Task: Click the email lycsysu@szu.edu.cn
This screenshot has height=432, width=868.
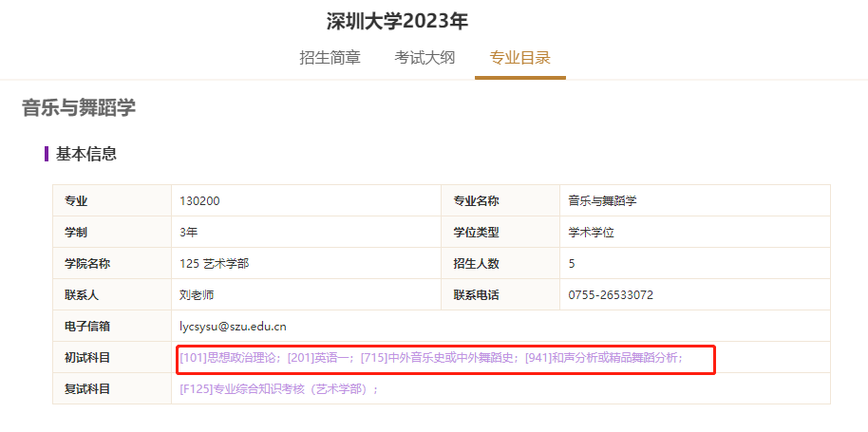Action: click(x=233, y=327)
